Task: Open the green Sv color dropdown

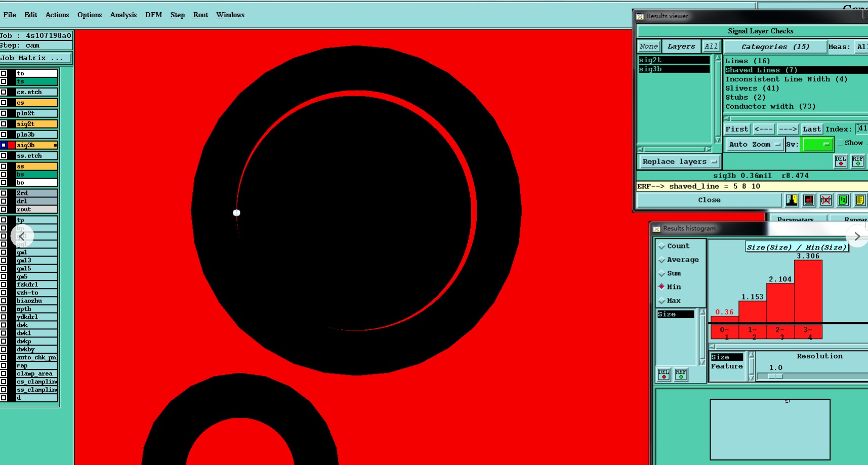Action: click(x=818, y=144)
